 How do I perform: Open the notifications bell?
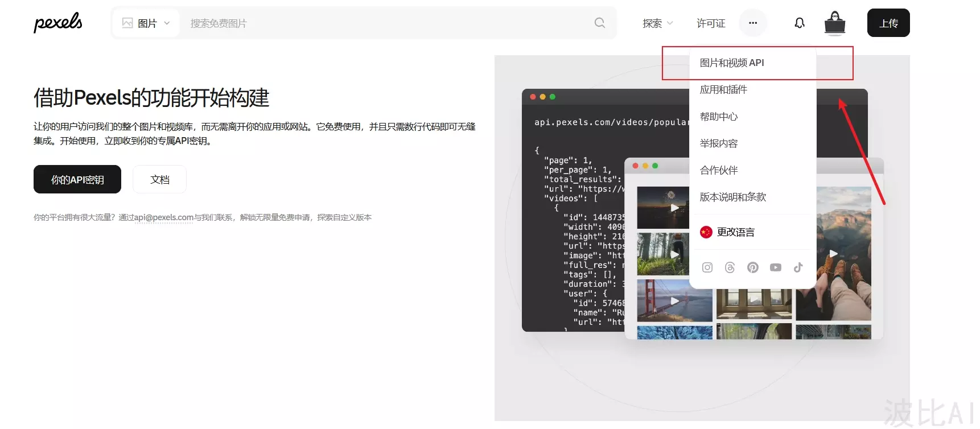pos(800,23)
